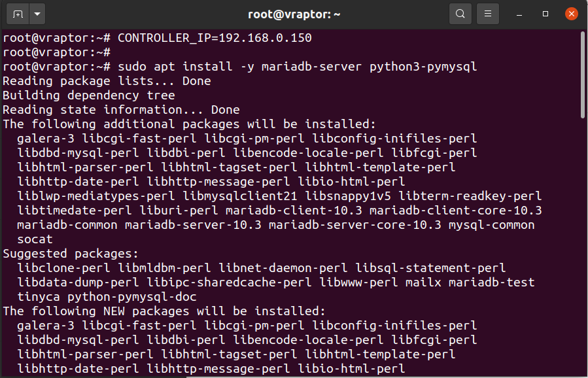
Task: Maximize the terminal window
Action: pyautogui.click(x=545, y=14)
